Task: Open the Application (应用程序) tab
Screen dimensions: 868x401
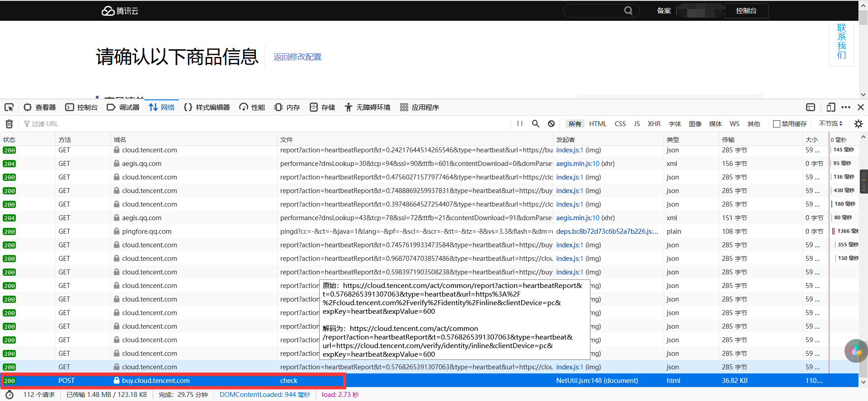Action: tap(420, 107)
